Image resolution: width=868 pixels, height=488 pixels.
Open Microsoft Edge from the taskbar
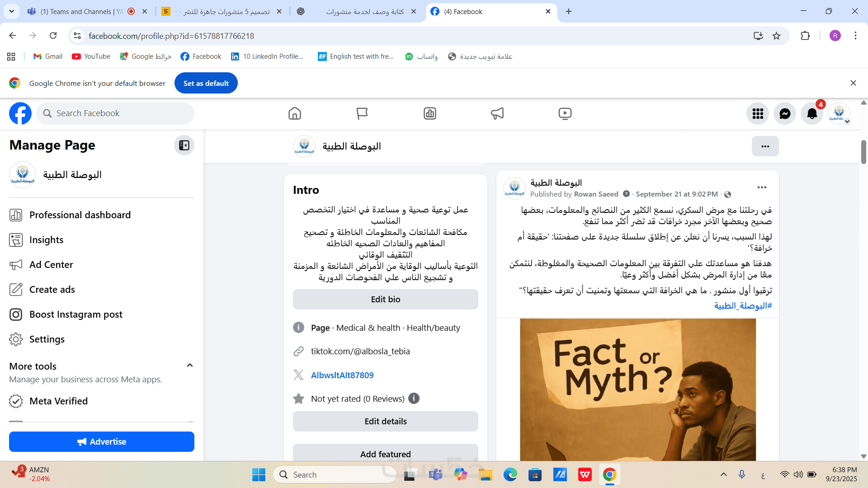510,474
